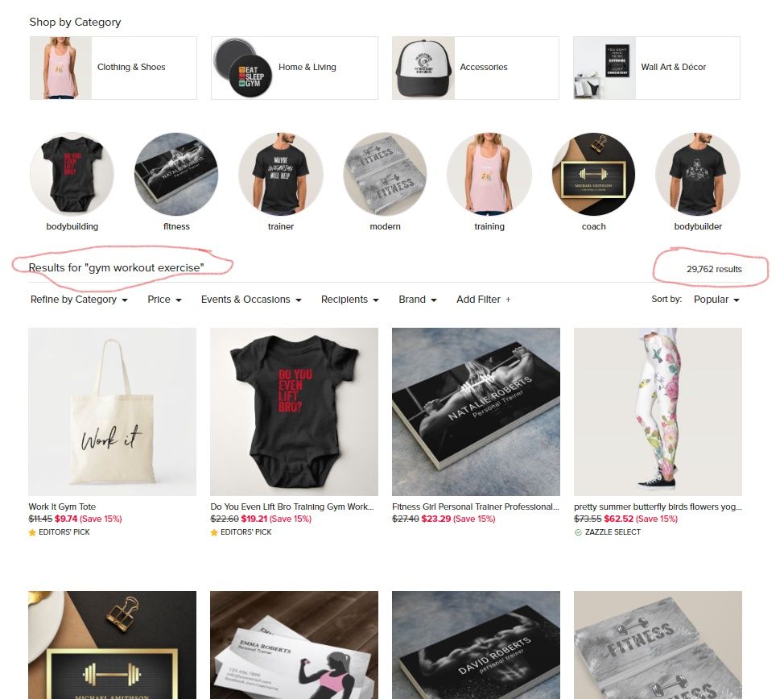Viewport: 784px width, 699px height.
Task: Choose the bodybuilding circle icon
Action: [72, 174]
